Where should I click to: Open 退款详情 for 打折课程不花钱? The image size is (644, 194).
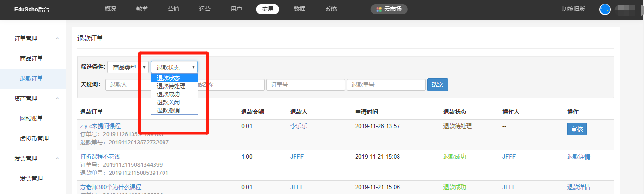tap(578, 157)
